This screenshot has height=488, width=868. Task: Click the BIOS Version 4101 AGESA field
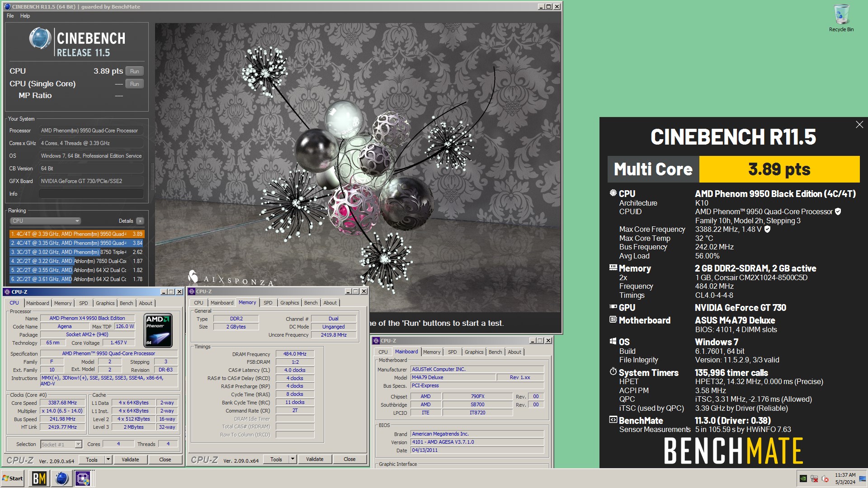(x=477, y=442)
